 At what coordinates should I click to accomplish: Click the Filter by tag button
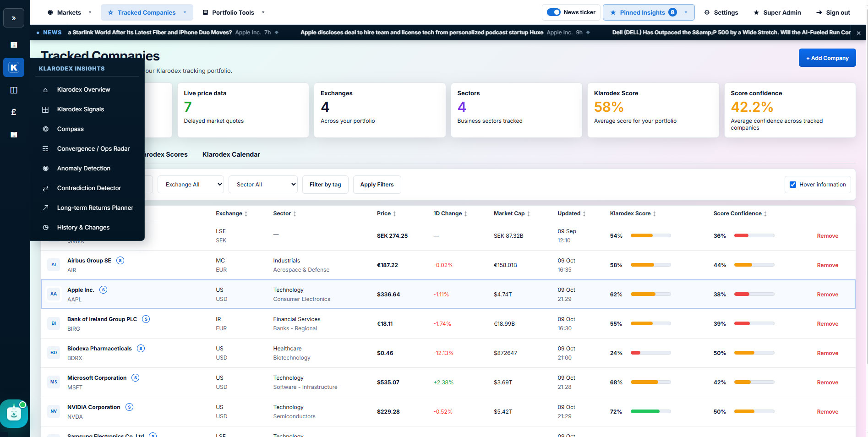[325, 185]
